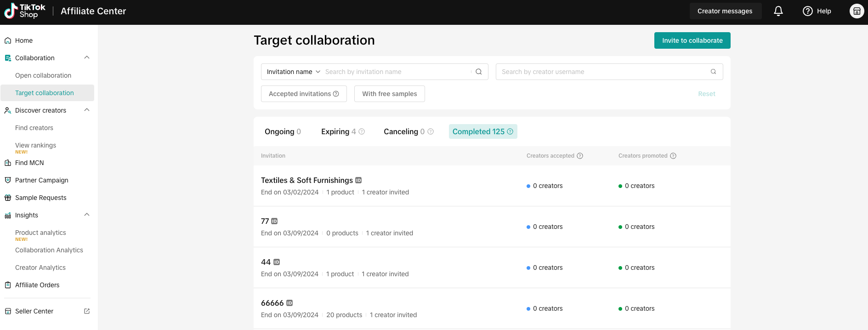Toggle the With free samples filter
Screen dimensions: 868x330
[390, 94]
